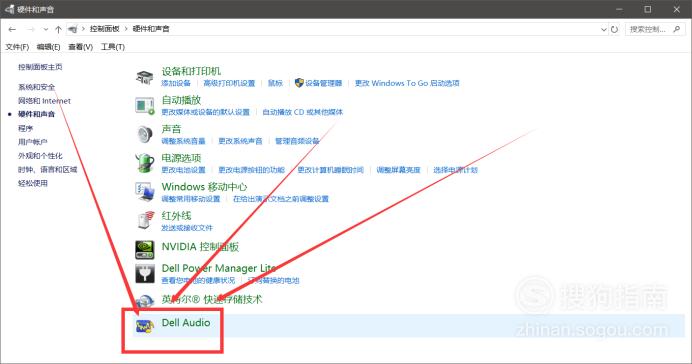Open 程序 in sidebar

tap(25, 128)
